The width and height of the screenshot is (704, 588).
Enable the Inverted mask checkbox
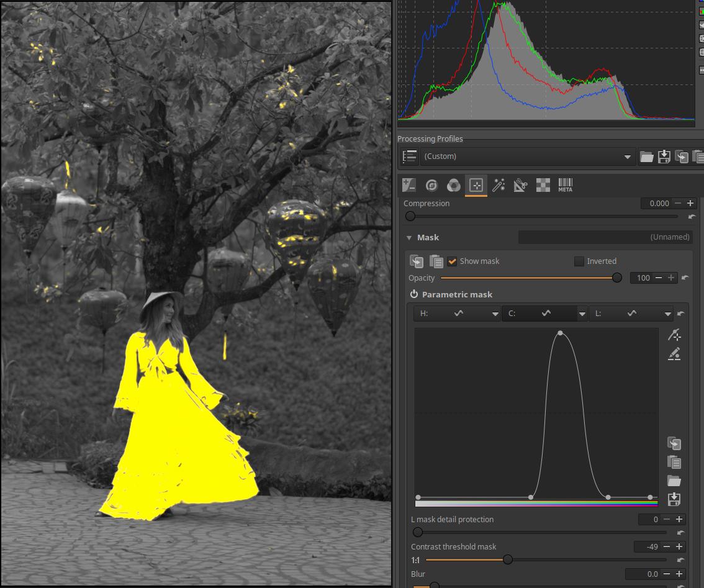[x=579, y=261]
